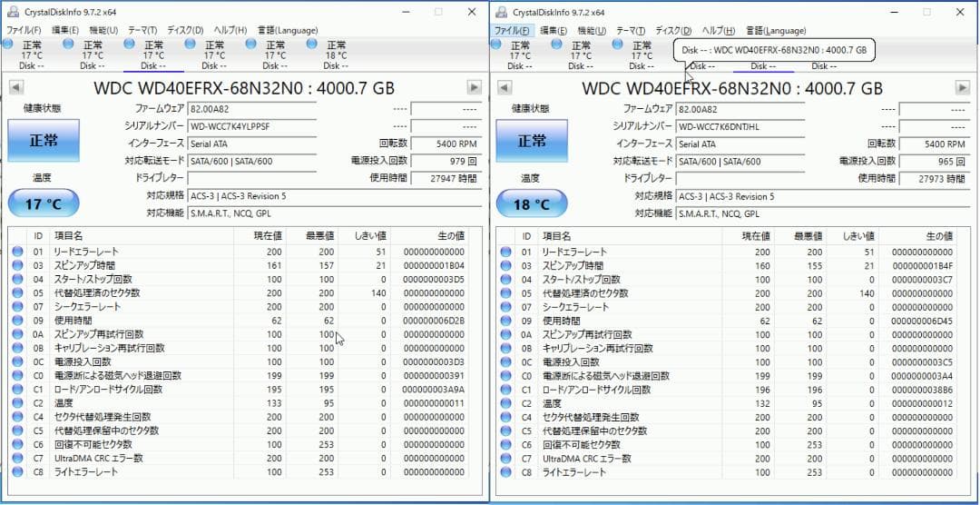980x505 pixels.
Task: Click the CrystalDiskInfo app icon in right title bar
Action: (501, 12)
